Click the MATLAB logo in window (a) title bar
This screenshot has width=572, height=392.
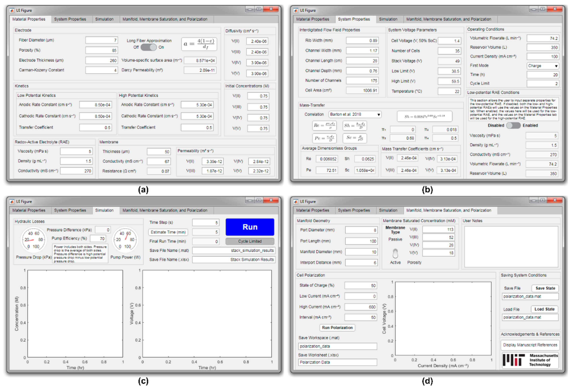click(12, 10)
